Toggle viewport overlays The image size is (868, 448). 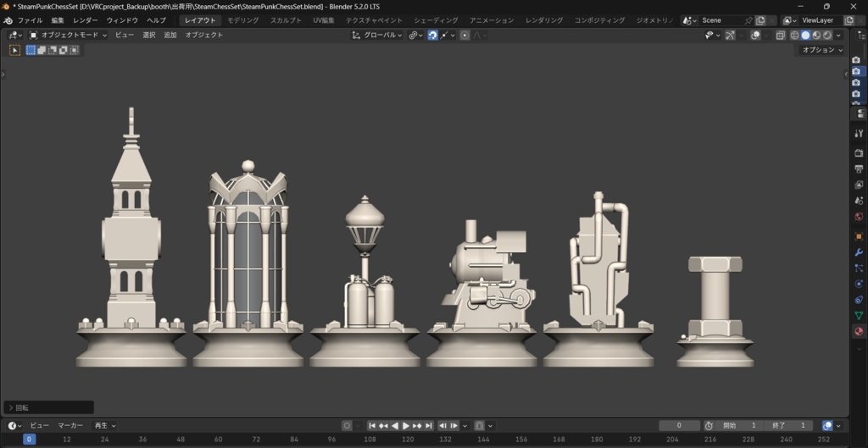pos(755,35)
